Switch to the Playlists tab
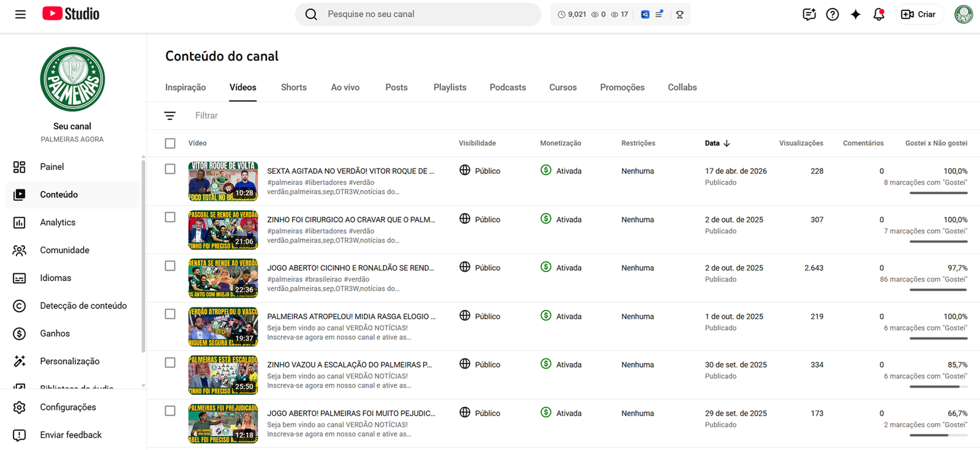The height and width of the screenshot is (450, 980). coord(450,88)
